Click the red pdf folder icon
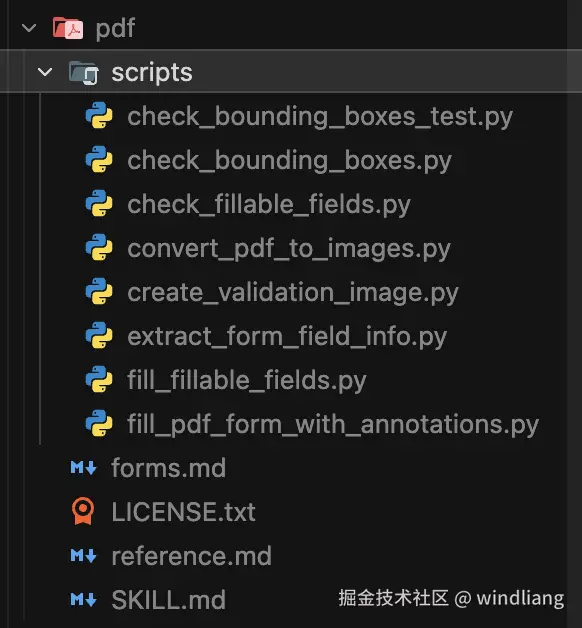Screen dimensions: 582x628 click(x=68, y=28)
